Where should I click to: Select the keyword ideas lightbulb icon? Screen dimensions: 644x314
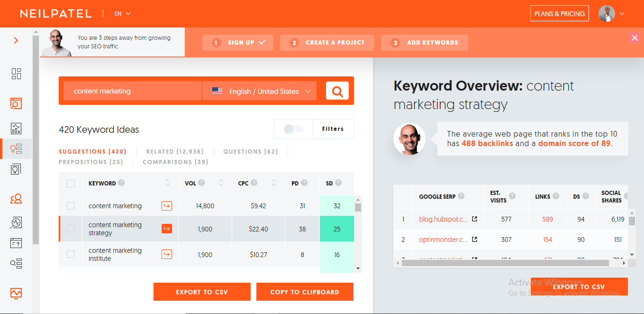click(x=16, y=149)
